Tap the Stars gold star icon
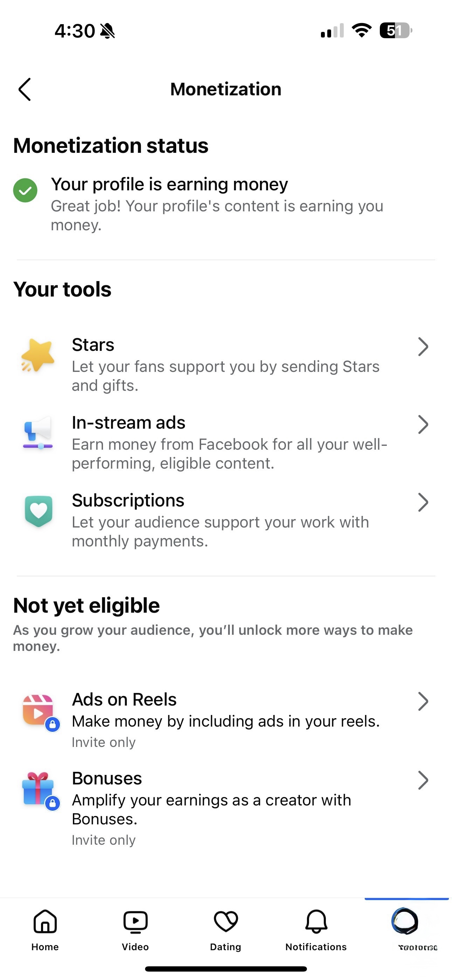This screenshot has height=980, width=452. (38, 355)
